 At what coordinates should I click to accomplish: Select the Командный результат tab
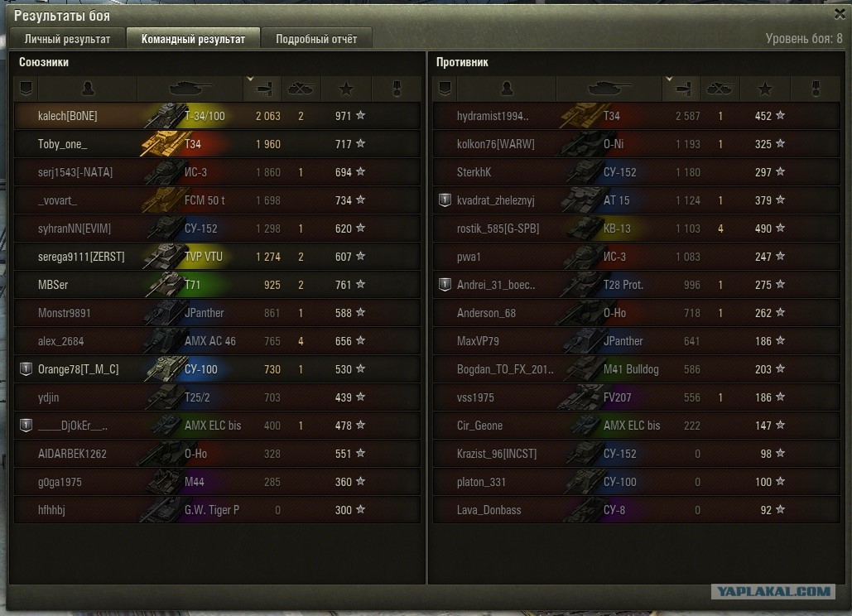pyautogui.click(x=193, y=39)
